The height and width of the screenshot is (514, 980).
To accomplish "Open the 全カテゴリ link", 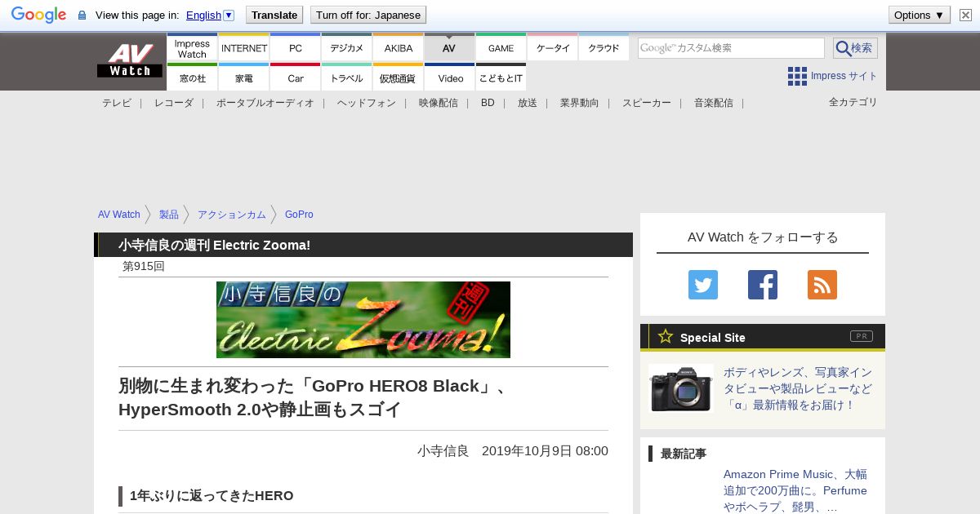I will coord(853,102).
